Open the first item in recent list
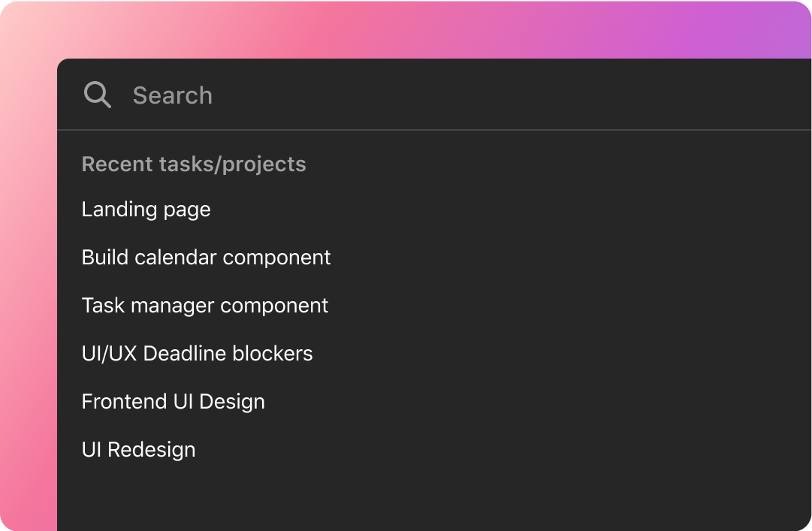This screenshot has height=531, width=812. [x=146, y=210]
